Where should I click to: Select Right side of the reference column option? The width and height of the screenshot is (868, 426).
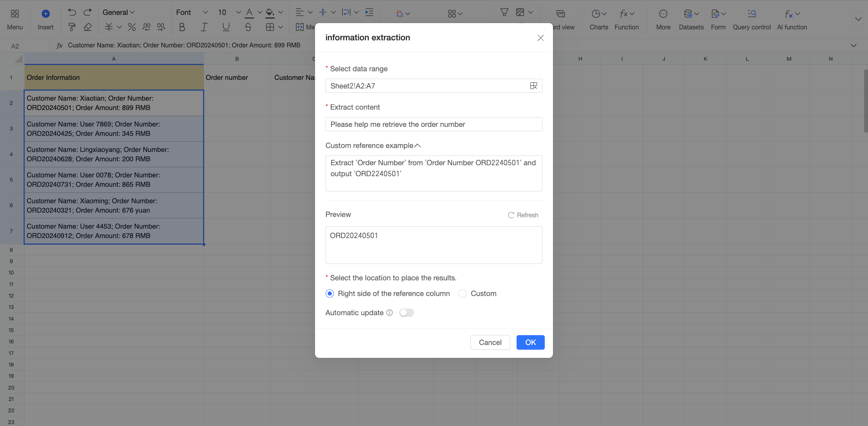pyautogui.click(x=330, y=294)
